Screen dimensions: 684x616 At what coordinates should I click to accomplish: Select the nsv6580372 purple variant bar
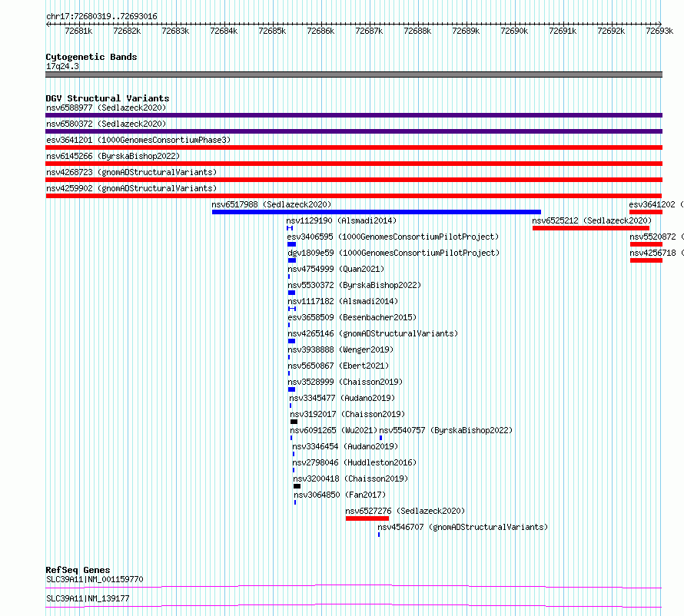tap(354, 131)
